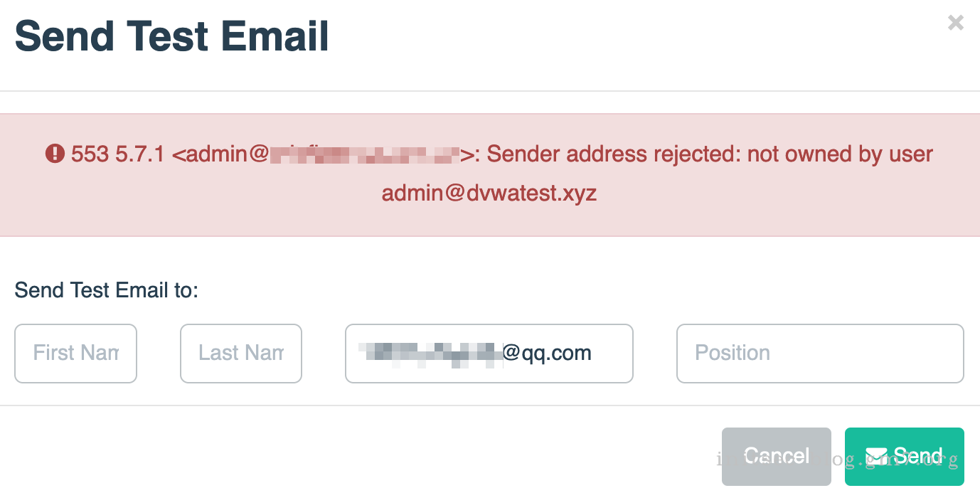Close the Send Test Email dialog
Image resolution: width=980 pixels, height=488 pixels.
(955, 23)
